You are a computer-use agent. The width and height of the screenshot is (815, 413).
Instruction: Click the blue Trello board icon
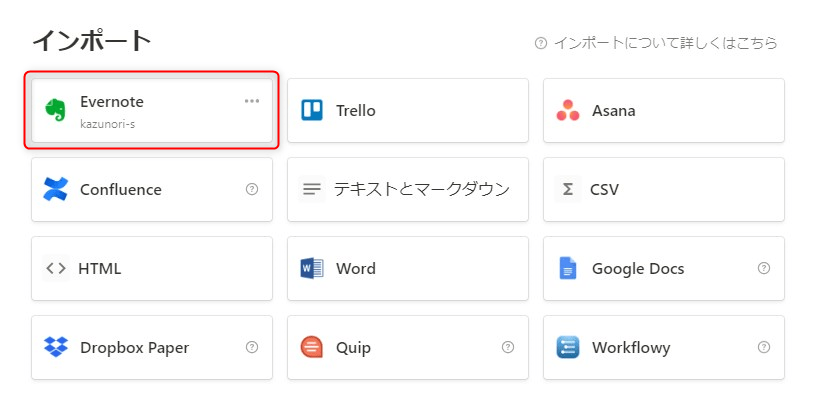pos(312,110)
